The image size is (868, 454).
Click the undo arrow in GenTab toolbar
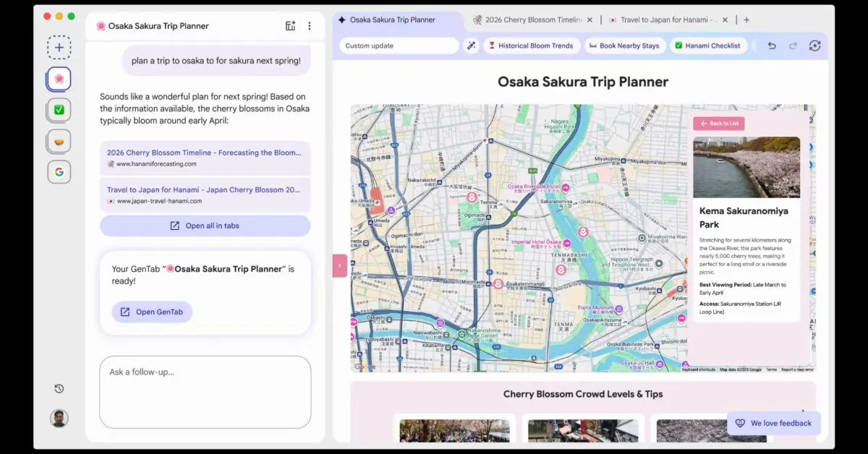click(x=772, y=46)
